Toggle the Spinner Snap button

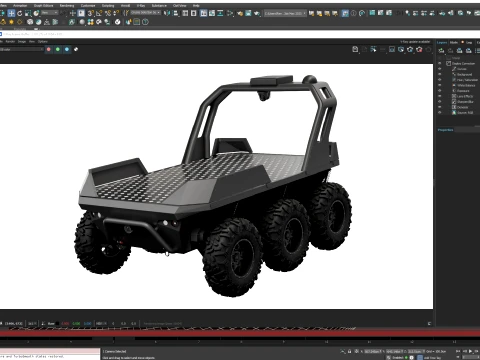coord(116,13)
